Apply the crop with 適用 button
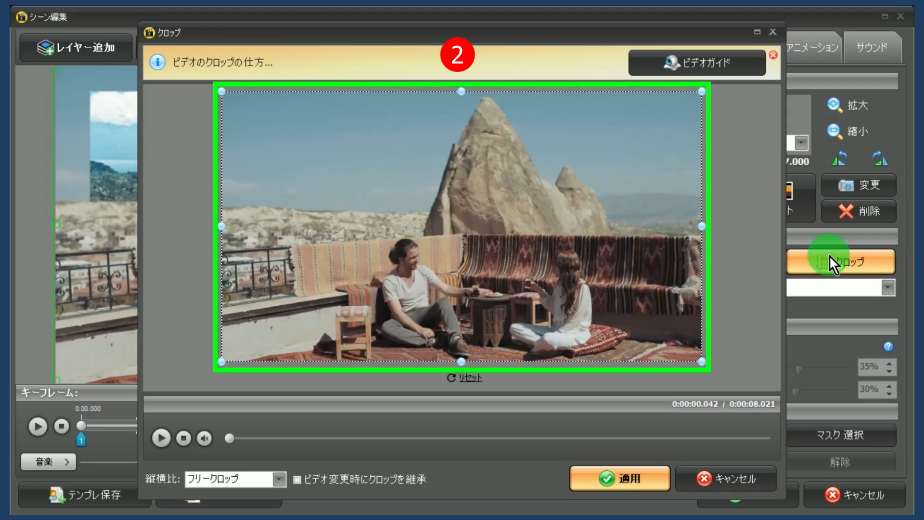This screenshot has height=520, width=924. [x=619, y=479]
